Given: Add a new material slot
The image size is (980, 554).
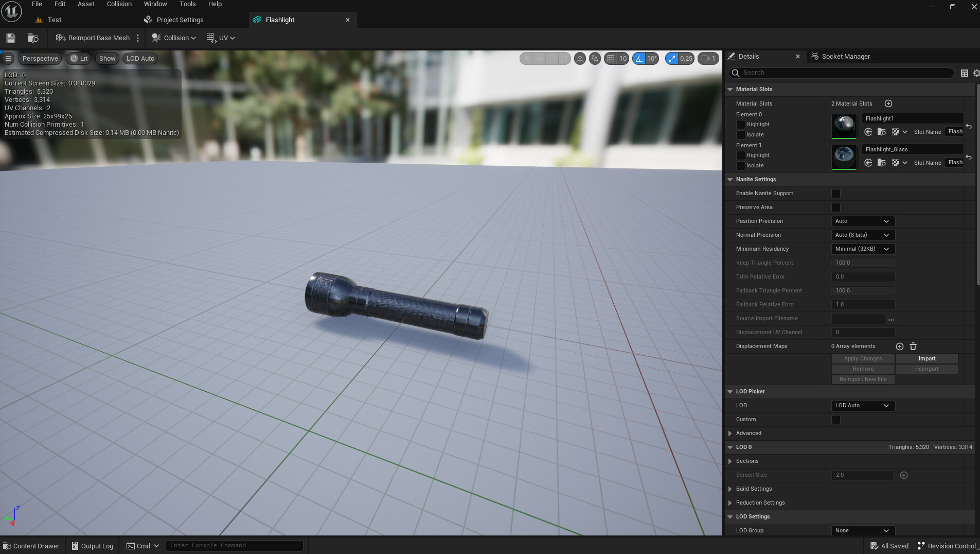Looking at the screenshot, I should [888, 103].
